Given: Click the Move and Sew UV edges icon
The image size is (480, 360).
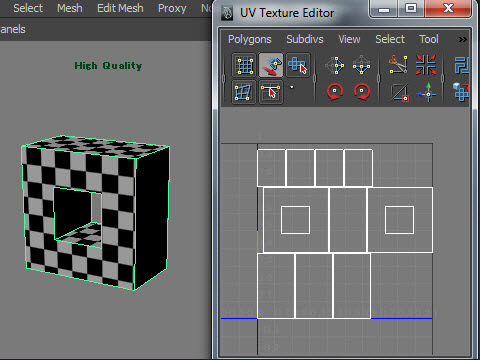Looking at the screenshot, I should point(426,92).
